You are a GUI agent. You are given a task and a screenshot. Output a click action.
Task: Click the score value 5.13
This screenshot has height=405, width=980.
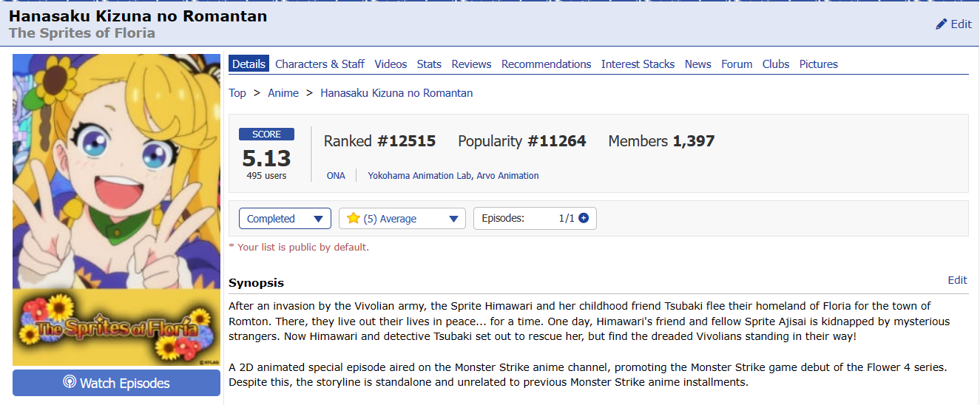click(266, 157)
